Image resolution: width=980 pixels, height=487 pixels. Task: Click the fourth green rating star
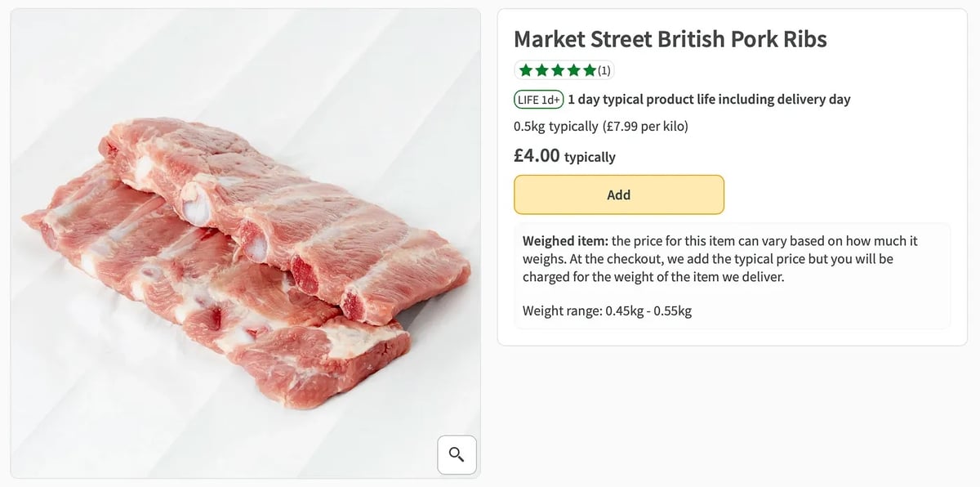tap(573, 70)
